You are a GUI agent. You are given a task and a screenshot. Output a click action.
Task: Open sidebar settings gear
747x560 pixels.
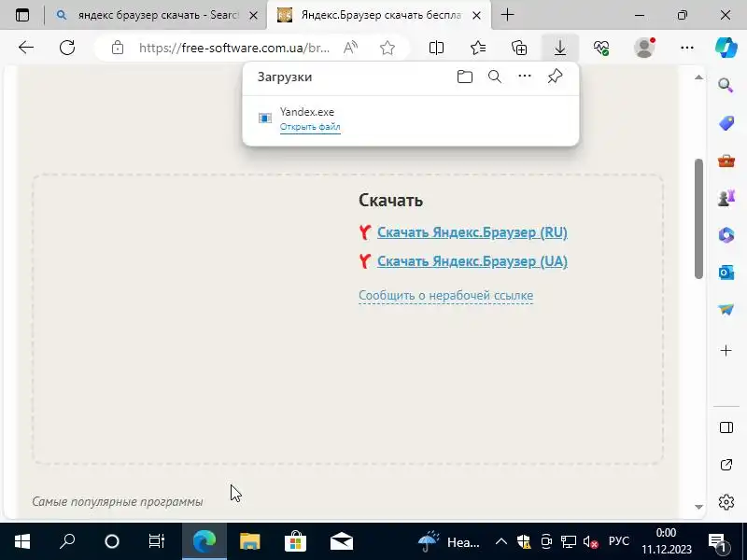click(x=726, y=502)
